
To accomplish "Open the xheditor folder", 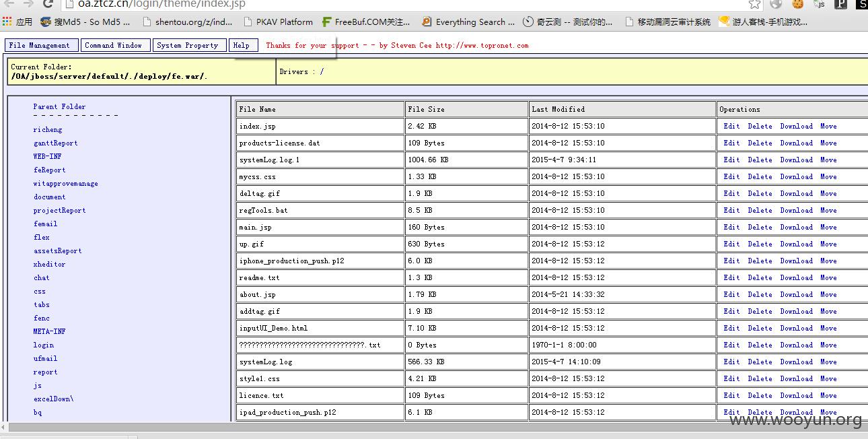I will tap(50, 264).
